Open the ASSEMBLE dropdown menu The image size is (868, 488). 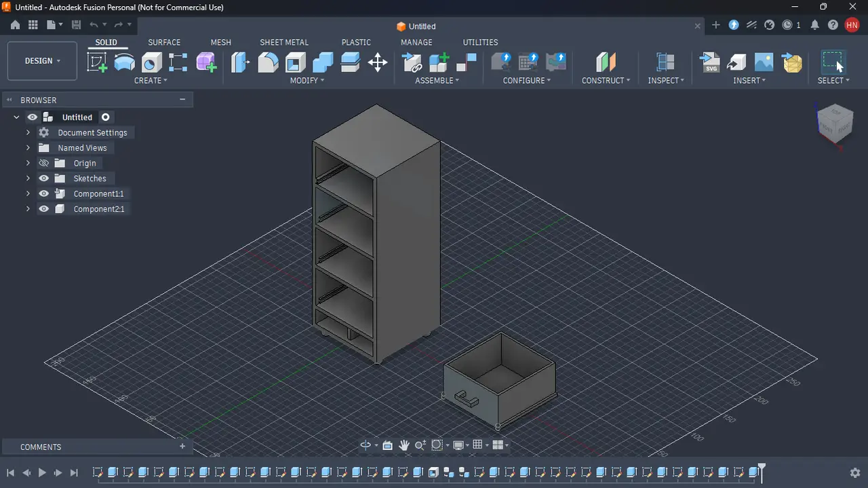[437, 80]
